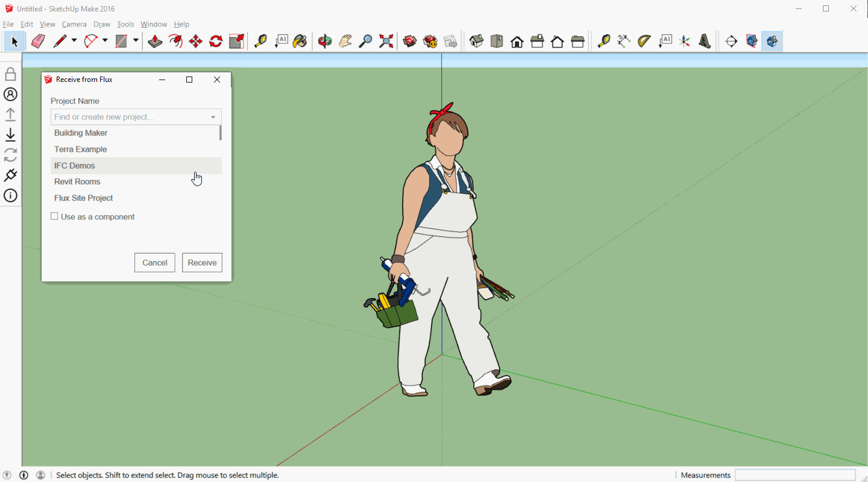
Task: Select the Protractor tool
Action: (x=644, y=41)
